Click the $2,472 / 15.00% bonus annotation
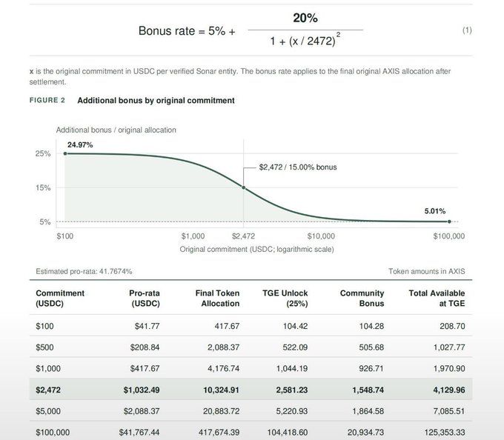The image size is (504, 440). click(298, 167)
